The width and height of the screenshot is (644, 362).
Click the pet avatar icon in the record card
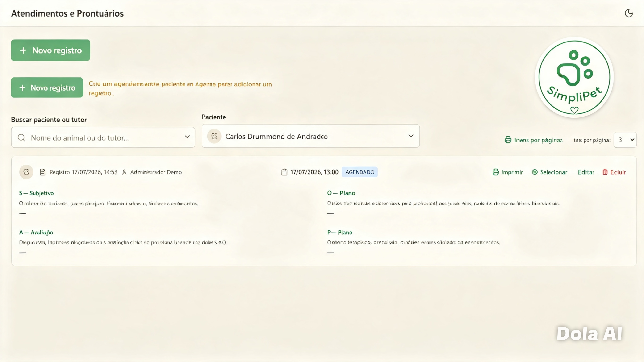(26, 172)
